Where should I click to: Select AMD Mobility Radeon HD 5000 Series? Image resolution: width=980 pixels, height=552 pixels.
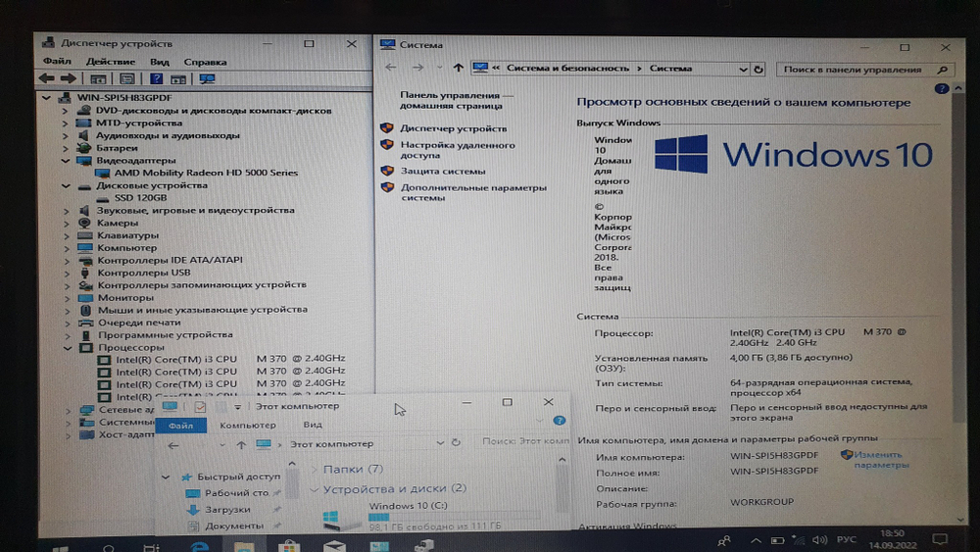(x=206, y=173)
